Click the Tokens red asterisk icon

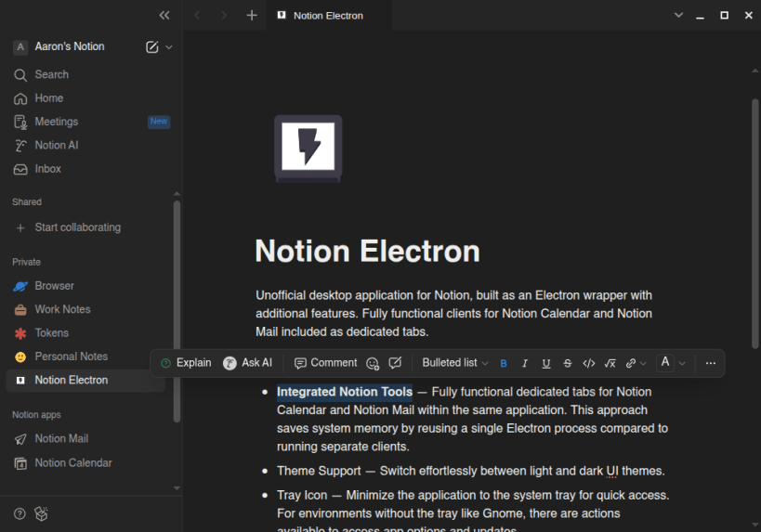click(x=20, y=333)
